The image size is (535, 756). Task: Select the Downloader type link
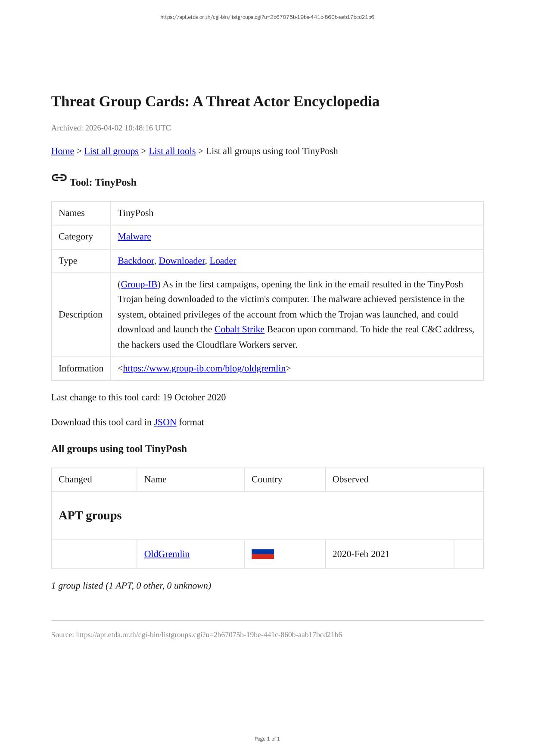click(182, 260)
